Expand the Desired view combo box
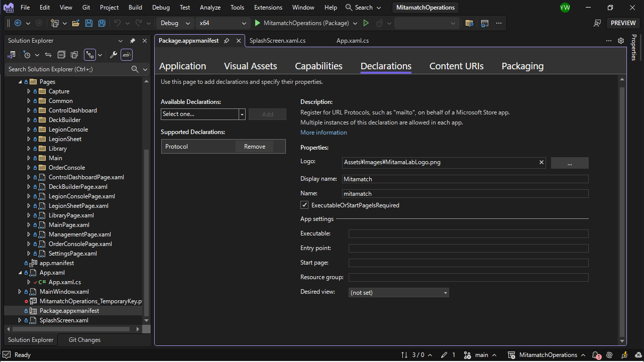 [x=398, y=292]
